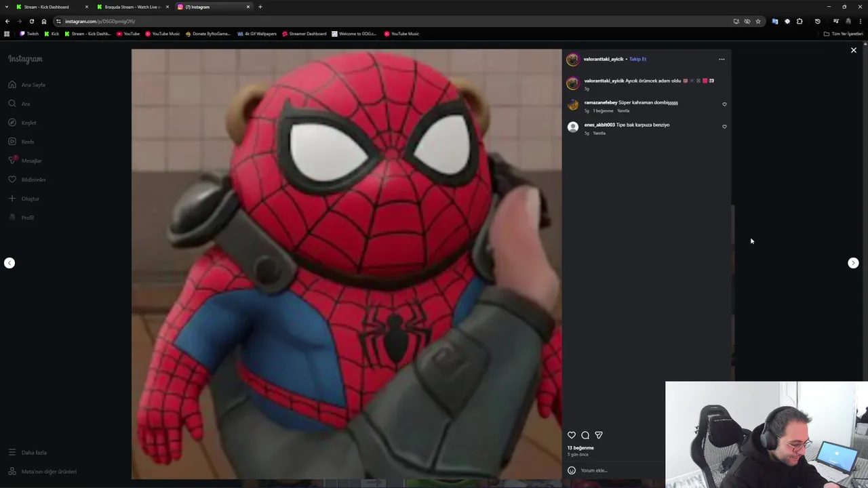Open Profil in the sidebar

pos(22,218)
